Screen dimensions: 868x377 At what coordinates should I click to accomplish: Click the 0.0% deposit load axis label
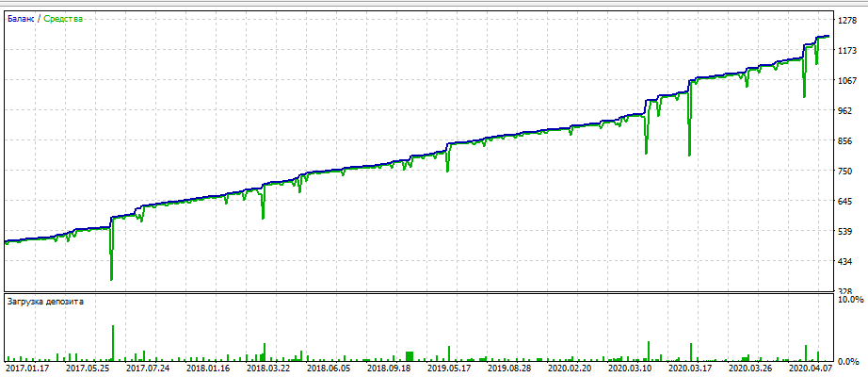click(850, 362)
